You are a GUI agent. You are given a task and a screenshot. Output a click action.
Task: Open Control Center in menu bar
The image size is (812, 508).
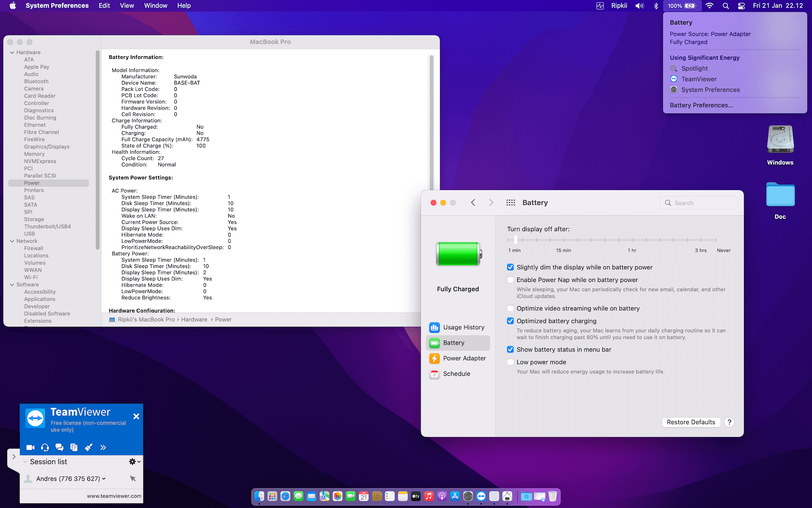pyautogui.click(x=741, y=6)
